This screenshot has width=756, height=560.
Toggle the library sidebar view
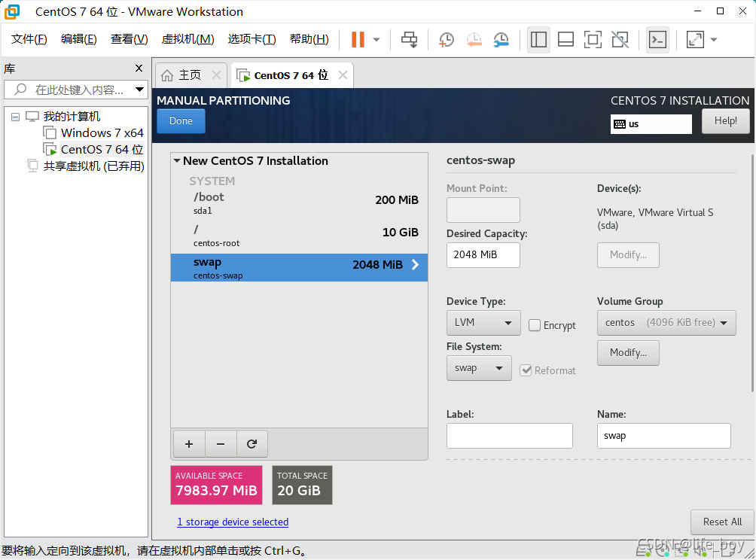click(x=538, y=40)
